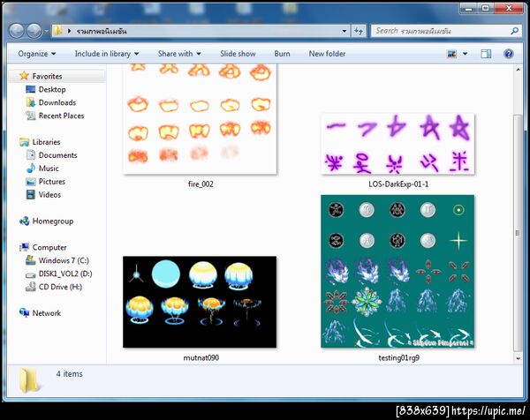The height and width of the screenshot is (420, 530).
Task: Click the Change your view icon
Action: pyautogui.click(x=451, y=54)
